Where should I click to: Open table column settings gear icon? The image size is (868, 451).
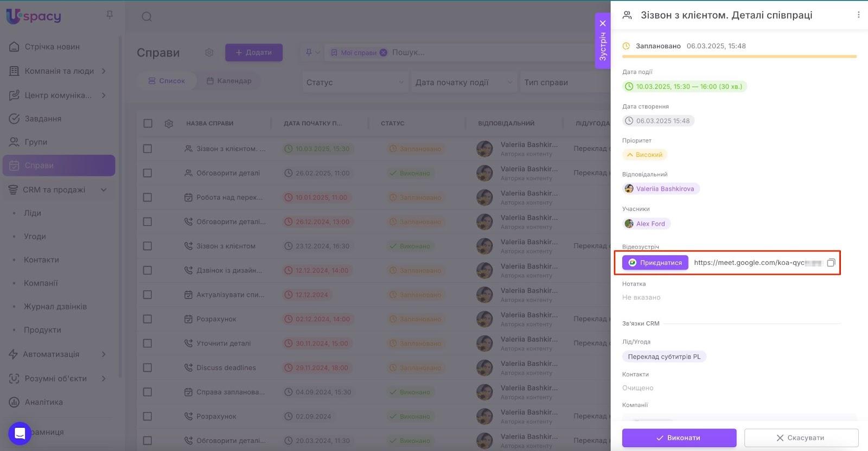click(x=169, y=124)
